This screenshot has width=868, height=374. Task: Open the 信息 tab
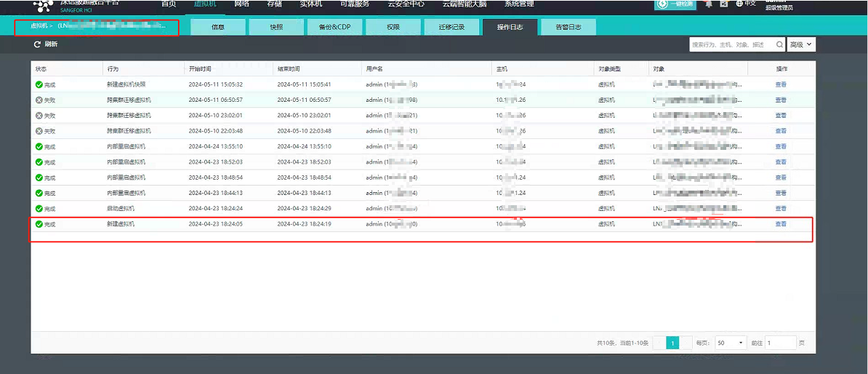(218, 27)
